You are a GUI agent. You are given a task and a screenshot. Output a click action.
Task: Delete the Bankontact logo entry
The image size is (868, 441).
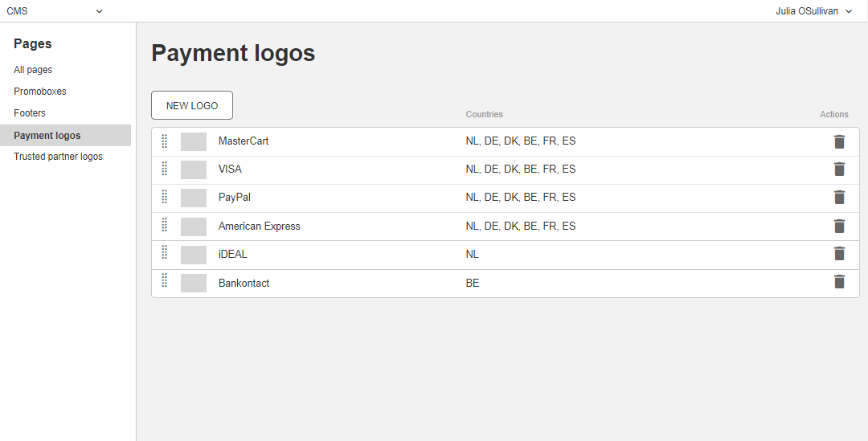point(839,282)
